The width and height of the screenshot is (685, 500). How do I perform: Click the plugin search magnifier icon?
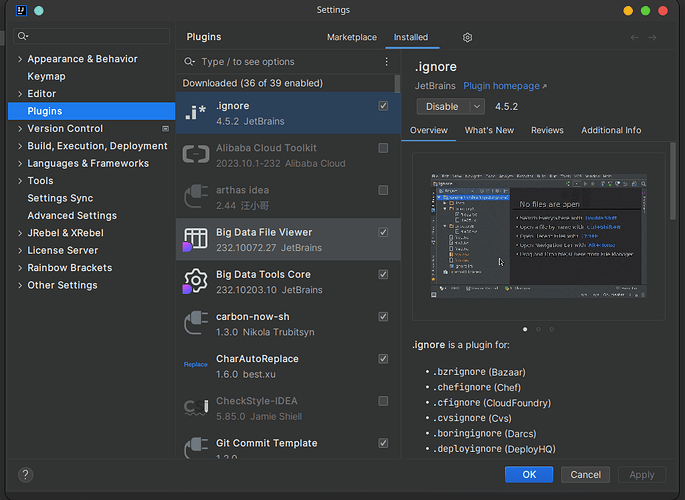coord(189,62)
